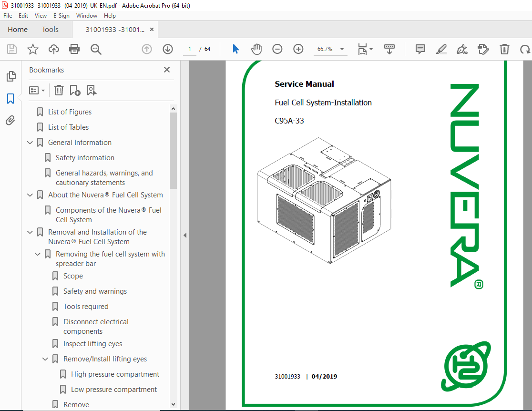532x411 pixels.
Task: Select the Bookmarks panel icon in sidebar
Action: (10, 99)
